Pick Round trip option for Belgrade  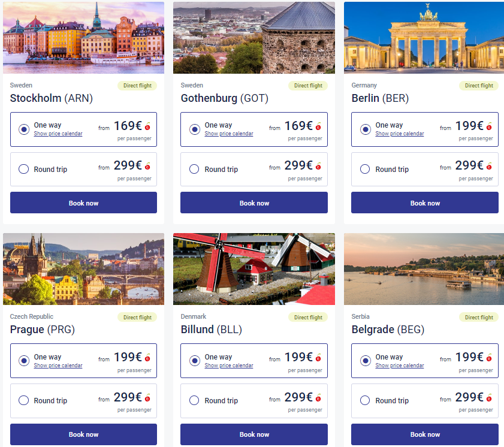365,400
